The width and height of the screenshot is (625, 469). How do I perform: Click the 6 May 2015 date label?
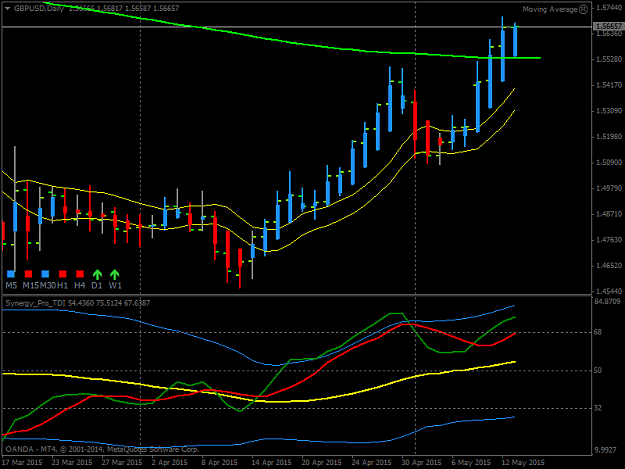(471, 463)
